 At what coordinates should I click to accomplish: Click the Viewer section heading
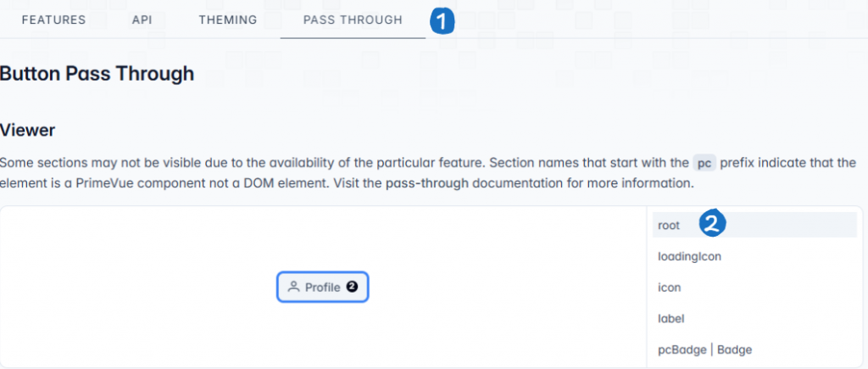pos(28,130)
